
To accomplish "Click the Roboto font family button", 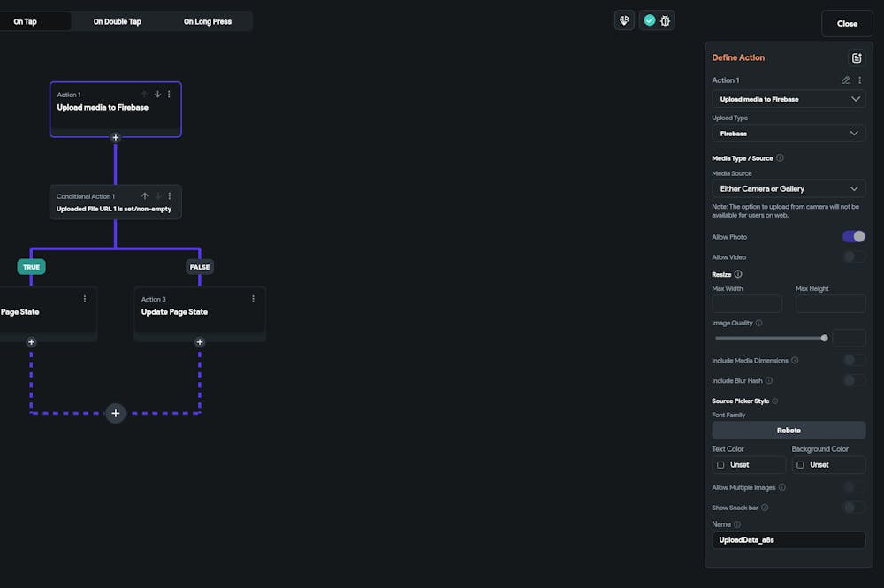I will [788, 430].
